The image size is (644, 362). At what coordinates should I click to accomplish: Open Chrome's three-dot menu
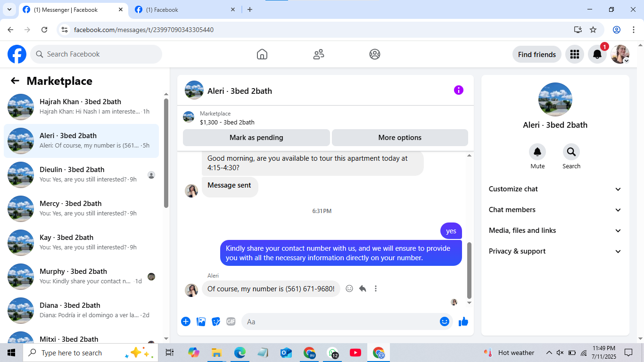634,30
